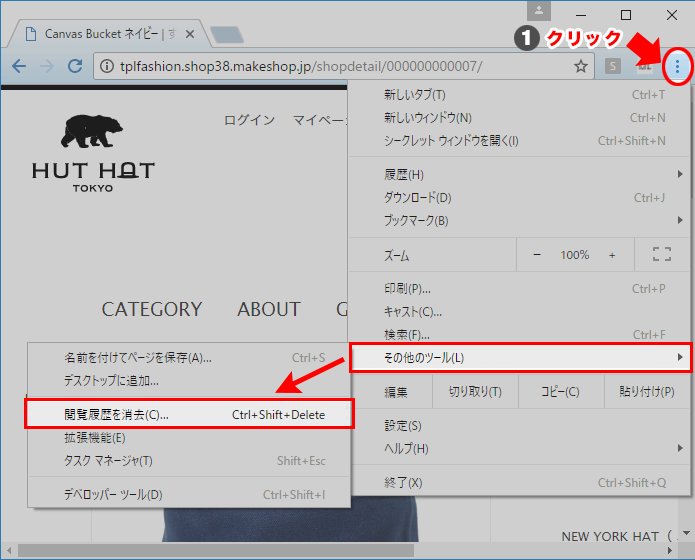
Task: Click the navy hat product image
Action: 290,519
